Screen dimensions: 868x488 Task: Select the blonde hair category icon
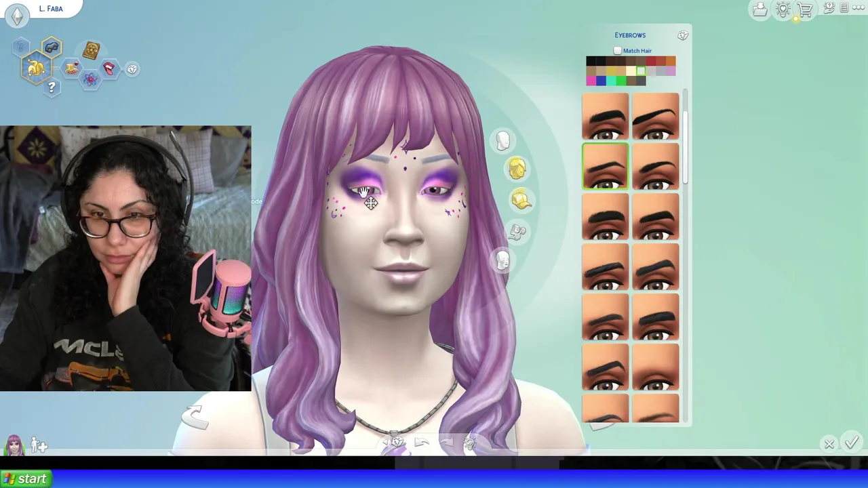(517, 169)
